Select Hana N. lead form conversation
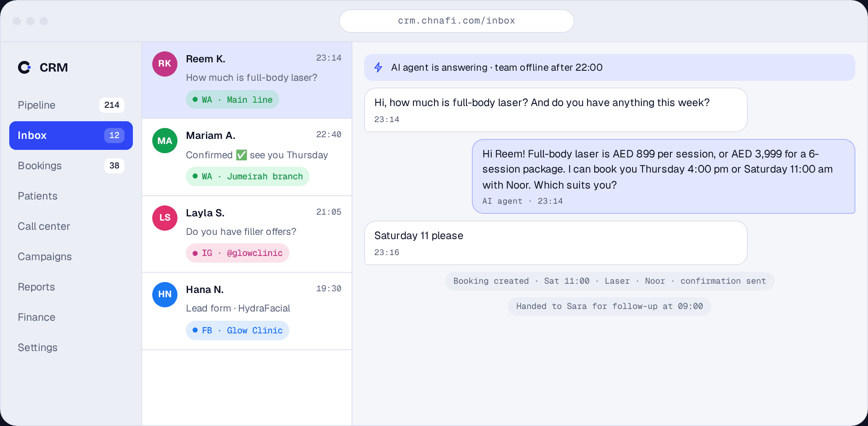The width and height of the screenshot is (868, 426). tap(247, 312)
